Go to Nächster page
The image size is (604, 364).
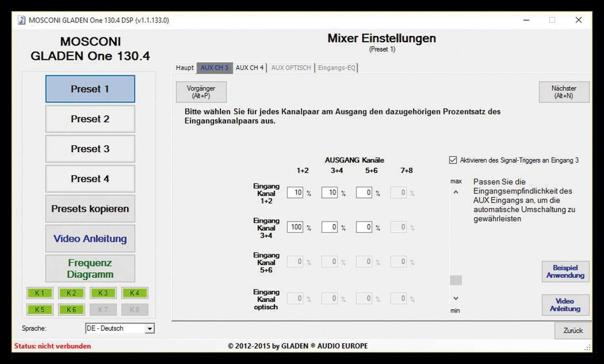[x=564, y=92]
